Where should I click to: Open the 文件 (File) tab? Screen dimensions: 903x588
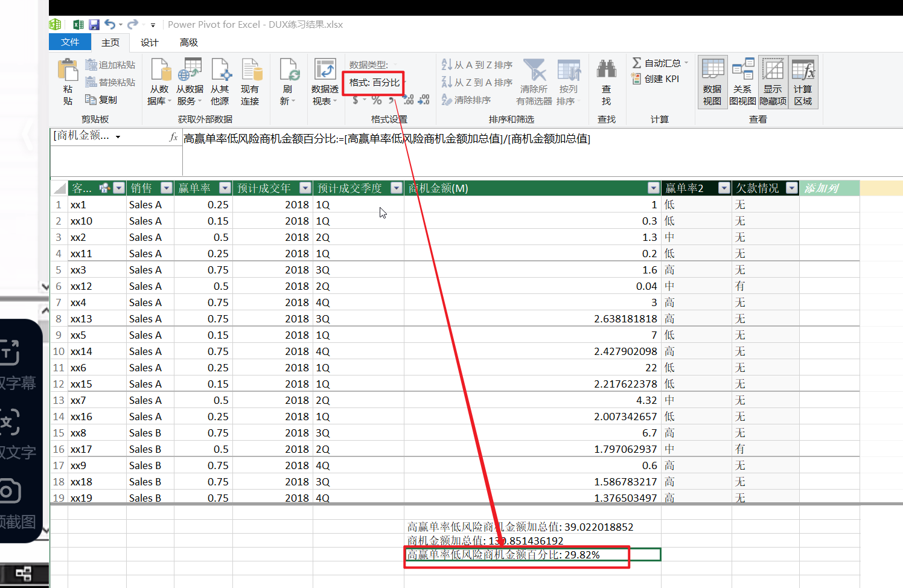[x=70, y=42]
